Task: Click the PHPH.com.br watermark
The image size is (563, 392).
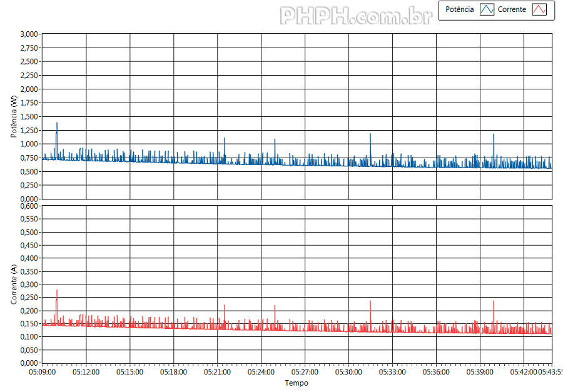Action: click(355, 16)
